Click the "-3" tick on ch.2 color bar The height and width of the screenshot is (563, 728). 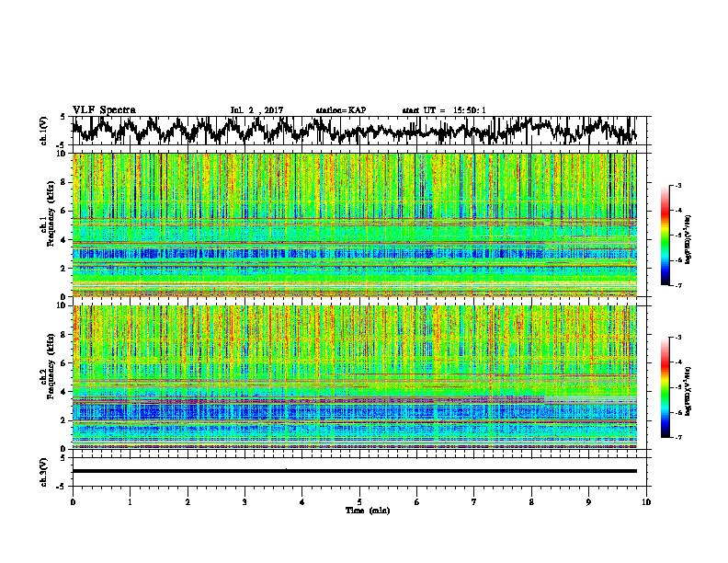677,338
